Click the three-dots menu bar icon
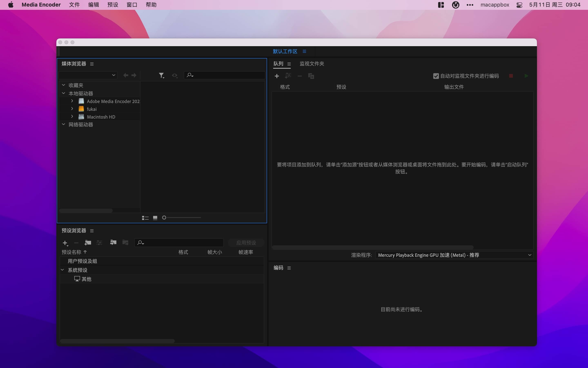588x368 pixels. (470, 5)
